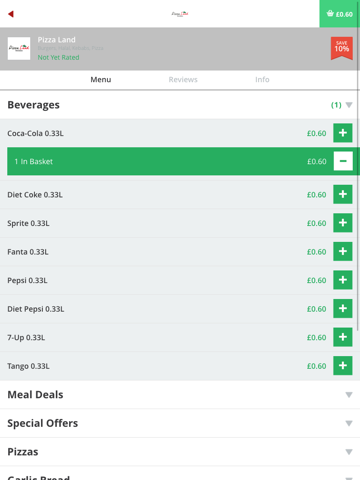Add Diet Pepsi 0.33L to basket
Viewport: 360px width, 480px height.
click(x=343, y=309)
